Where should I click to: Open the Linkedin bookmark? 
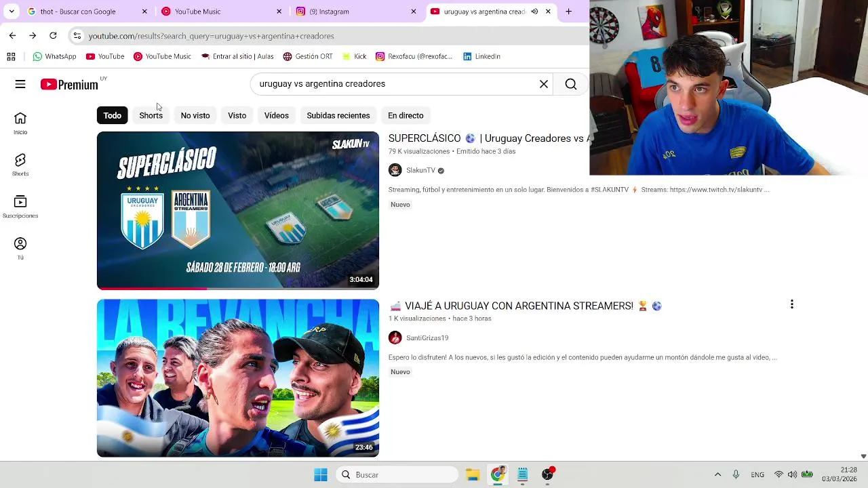pyautogui.click(x=481, y=56)
